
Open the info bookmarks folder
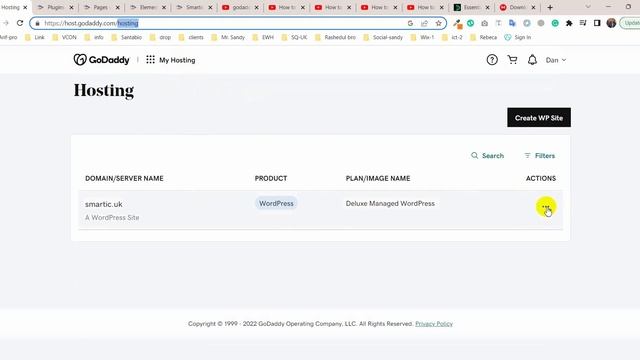pyautogui.click(x=94, y=37)
